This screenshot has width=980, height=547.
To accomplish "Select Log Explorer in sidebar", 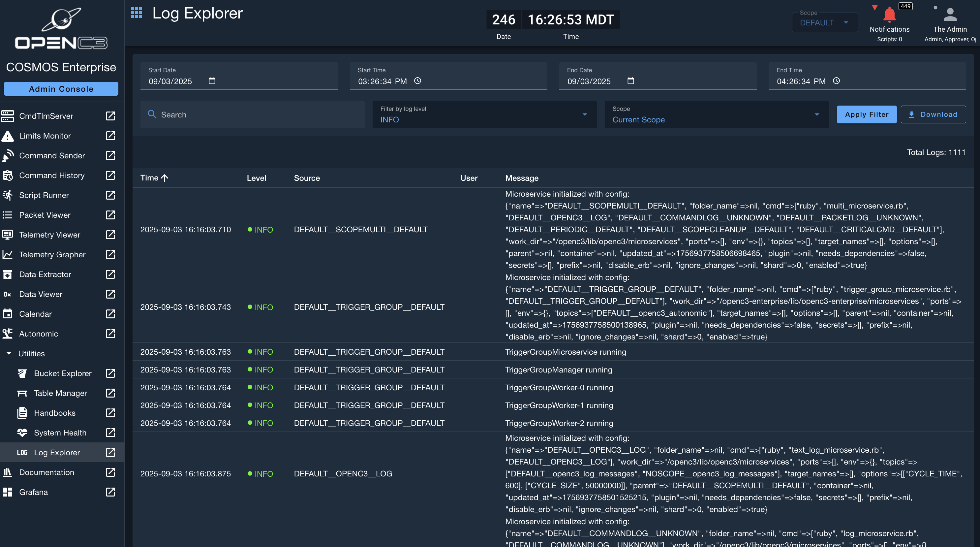I will 57,453.
